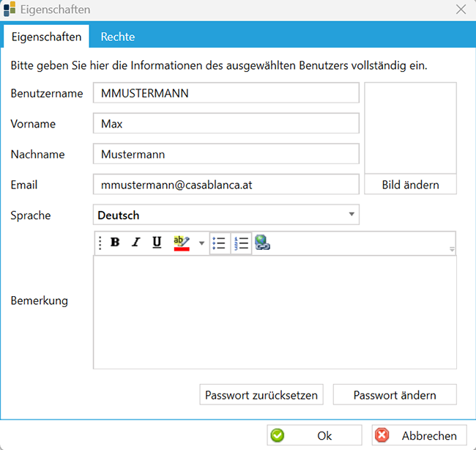Select the Eigenschaften tab
Screen dimensions: 476x450
pyautogui.click(x=46, y=37)
